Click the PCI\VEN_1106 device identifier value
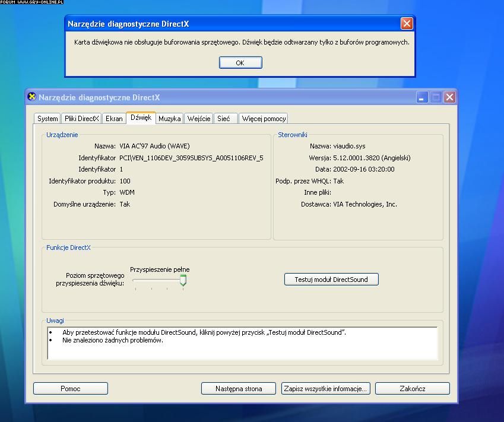This screenshot has width=504, height=422. 191,158
